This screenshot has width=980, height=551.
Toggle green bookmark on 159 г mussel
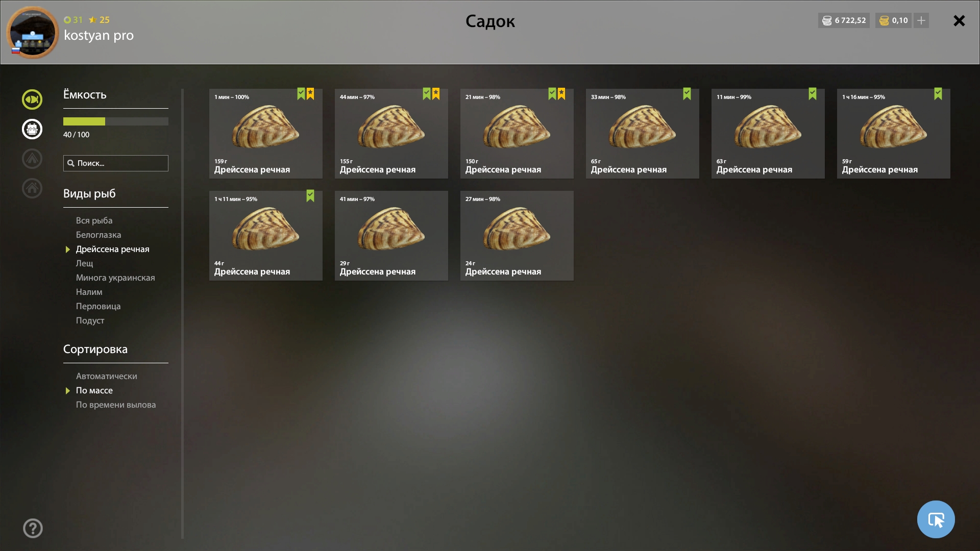pos(301,94)
